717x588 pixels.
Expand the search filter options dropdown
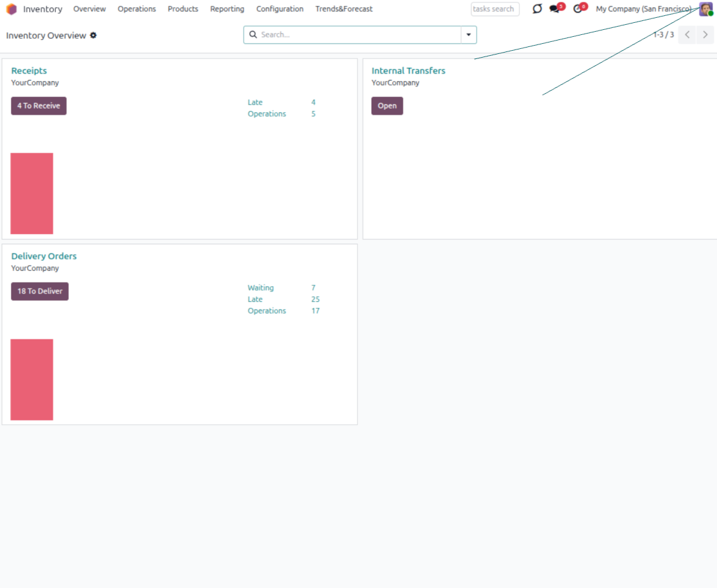tap(468, 35)
